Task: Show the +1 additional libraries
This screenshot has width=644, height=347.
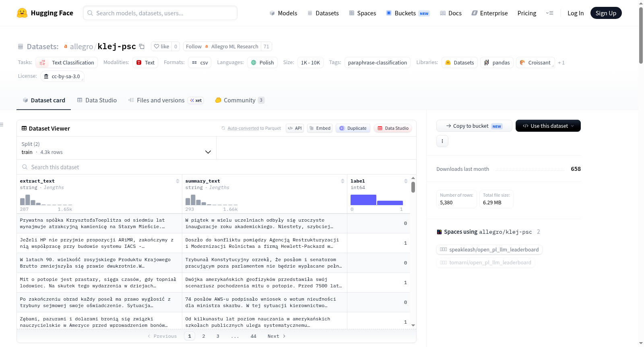Action: pyautogui.click(x=561, y=62)
